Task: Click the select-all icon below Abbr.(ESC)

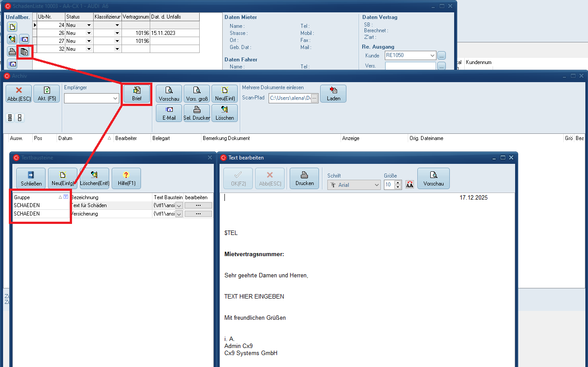Action: pyautogui.click(x=10, y=118)
